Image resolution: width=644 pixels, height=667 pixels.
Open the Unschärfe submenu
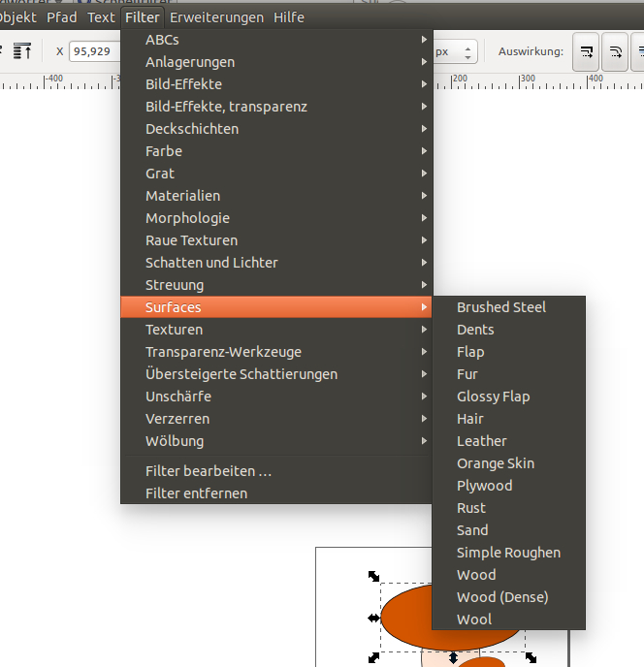276,397
